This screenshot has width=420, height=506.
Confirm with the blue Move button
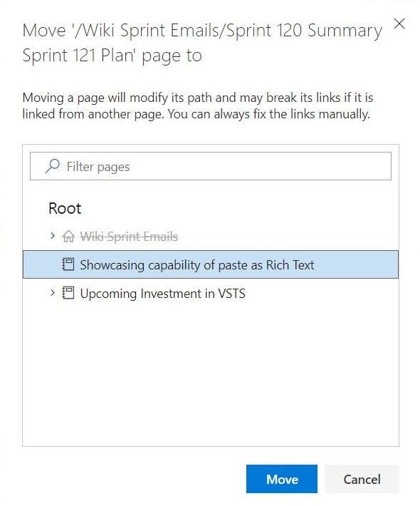tap(282, 479)
